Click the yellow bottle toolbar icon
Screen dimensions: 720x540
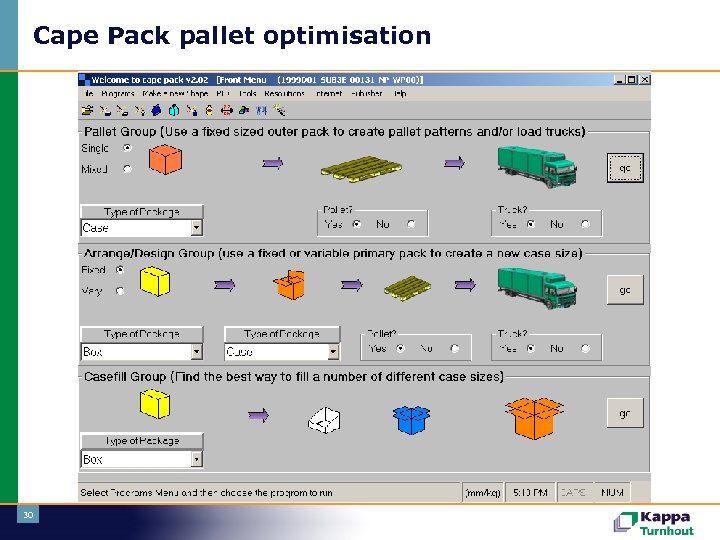pos(209,110)
